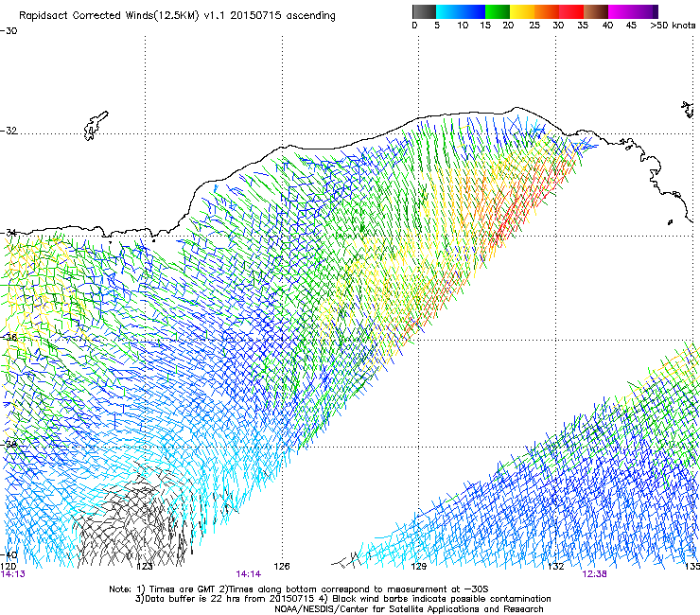
Task: Click the purple '12:38' time label
Action: [594, 573]
